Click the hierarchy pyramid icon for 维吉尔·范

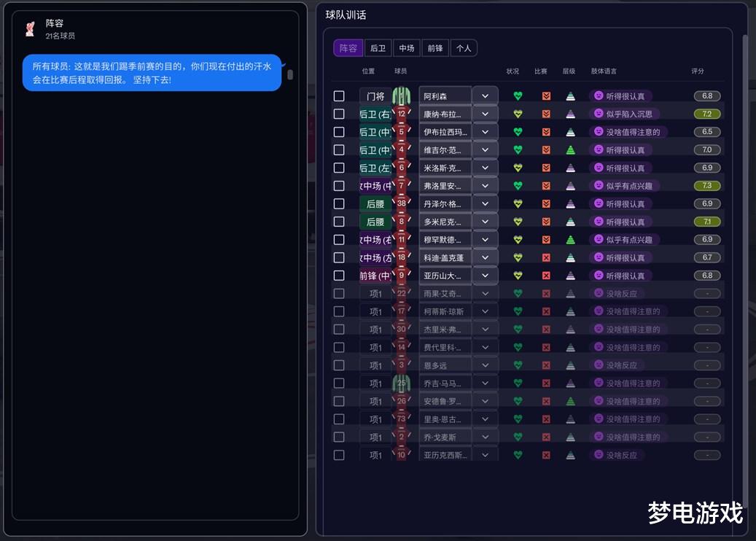click(x=570, y=150)
